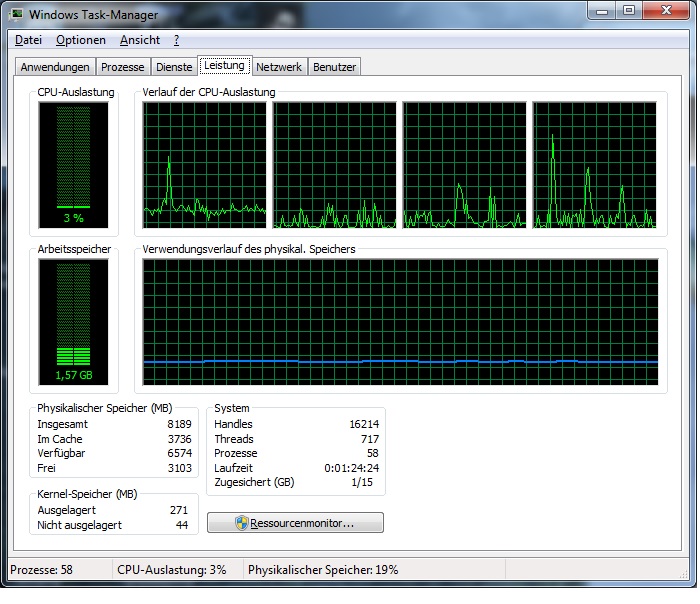Click the fourth CPU core history graph
The height and width of the screenshot is (604, 700).
coord(595,165)
